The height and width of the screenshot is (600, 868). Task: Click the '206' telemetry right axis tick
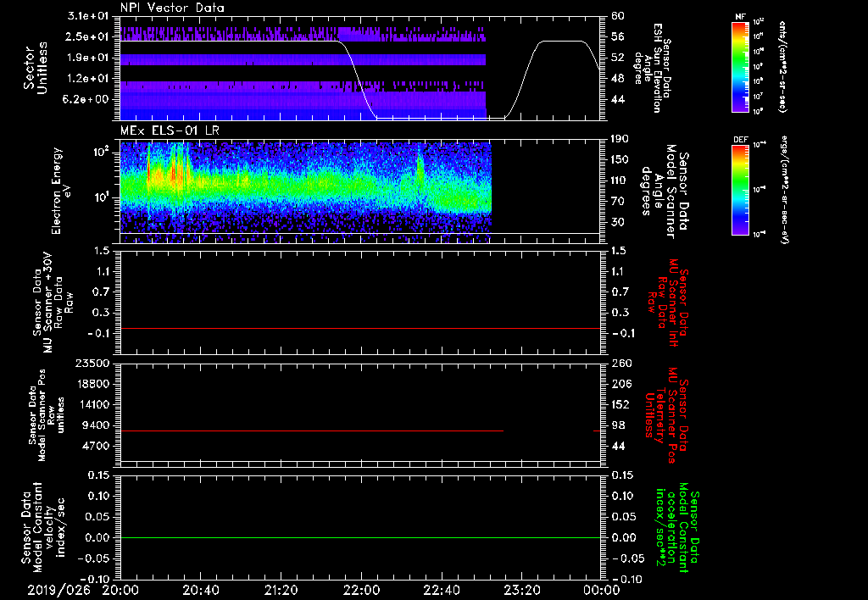[621, 384]
